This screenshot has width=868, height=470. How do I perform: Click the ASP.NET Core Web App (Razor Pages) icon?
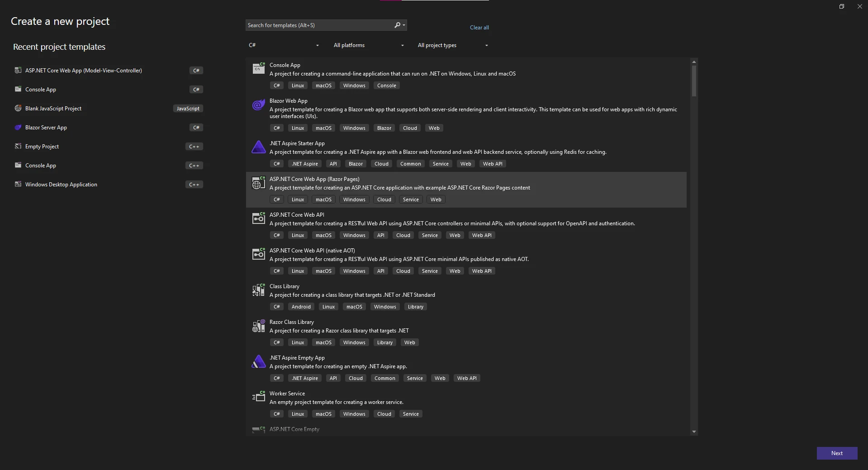click(258, 183)
